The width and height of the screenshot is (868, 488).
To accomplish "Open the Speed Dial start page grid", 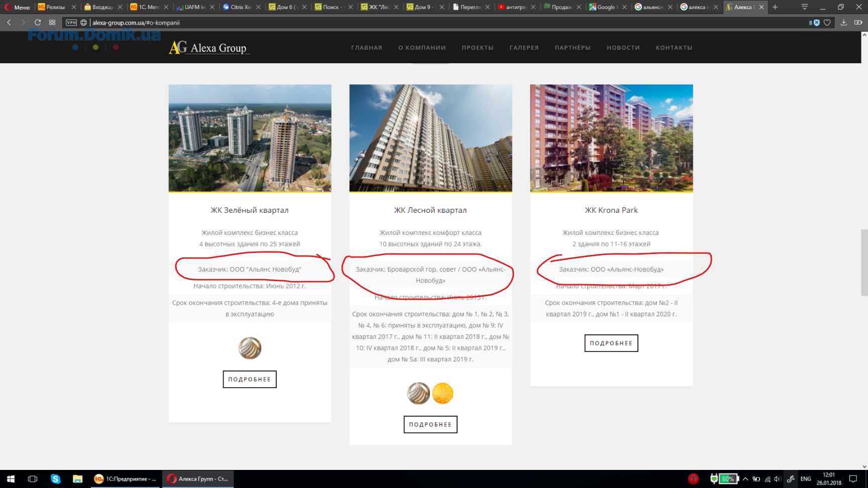I will (x=52, y=23).
